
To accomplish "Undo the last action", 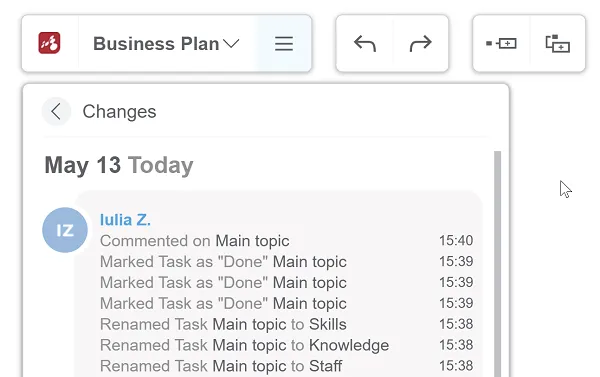I will pyautogui.click(x=365, y=43).
